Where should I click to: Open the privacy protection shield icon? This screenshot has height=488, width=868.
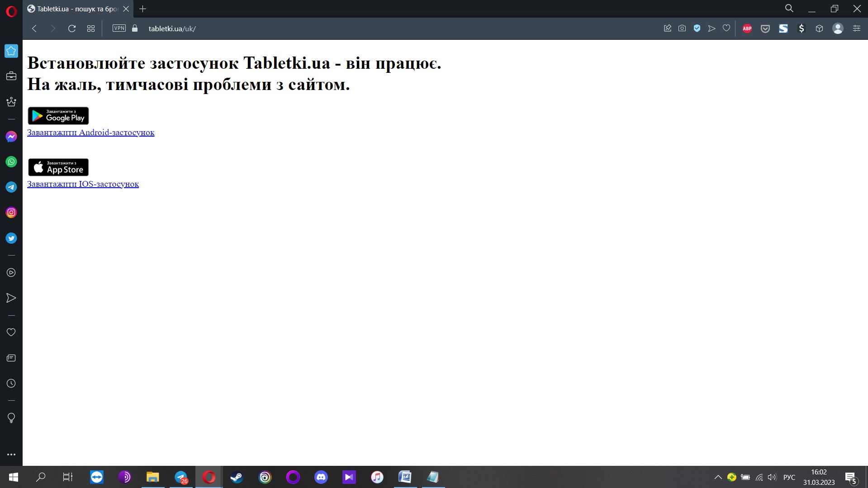pos(697,28)
